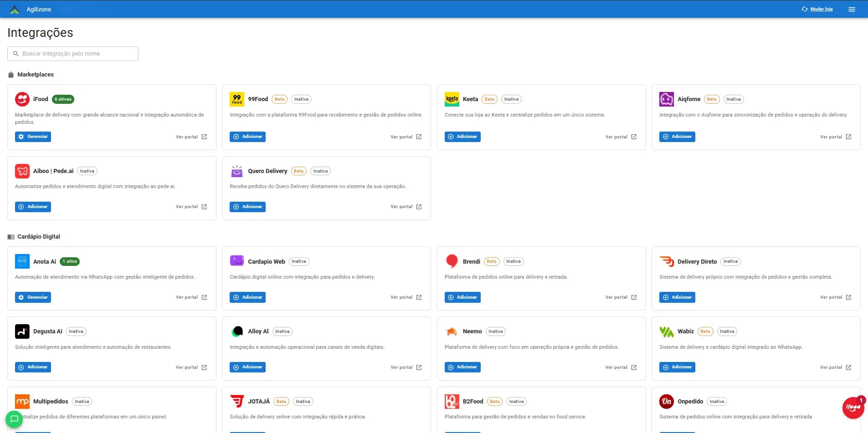Click the '1 ativa' badge on Anota Ai
This screenshot has width=868, height=433.
tap(70, 261)
